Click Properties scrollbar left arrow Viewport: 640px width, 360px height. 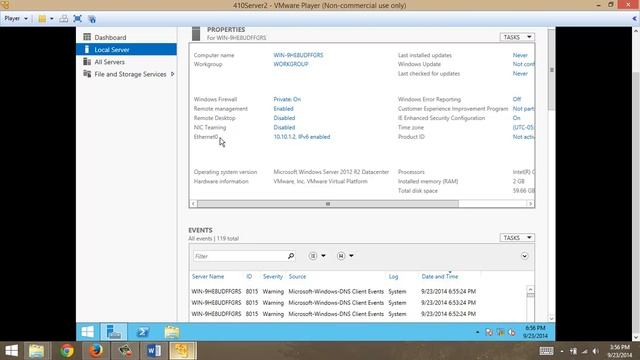[193, 204]
